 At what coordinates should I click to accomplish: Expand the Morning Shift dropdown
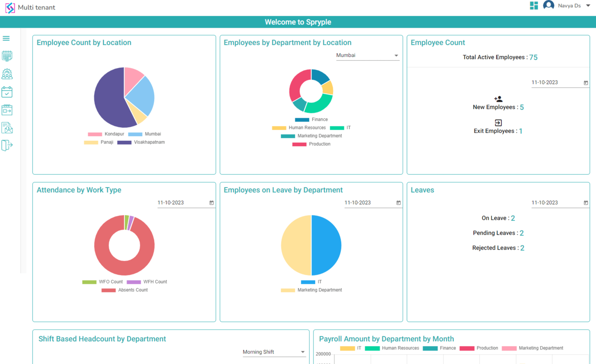274,351
